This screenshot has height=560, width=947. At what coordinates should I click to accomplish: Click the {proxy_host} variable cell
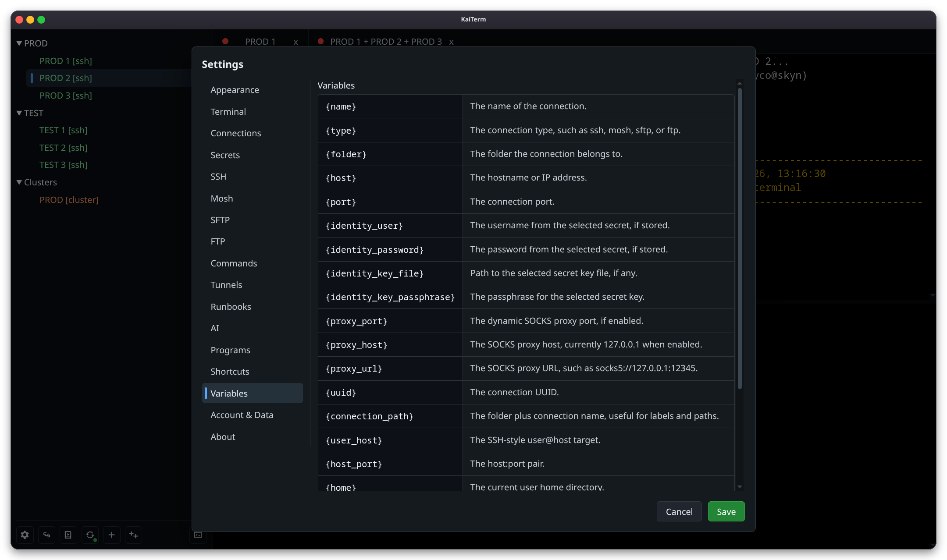click(x=390, y=345)
